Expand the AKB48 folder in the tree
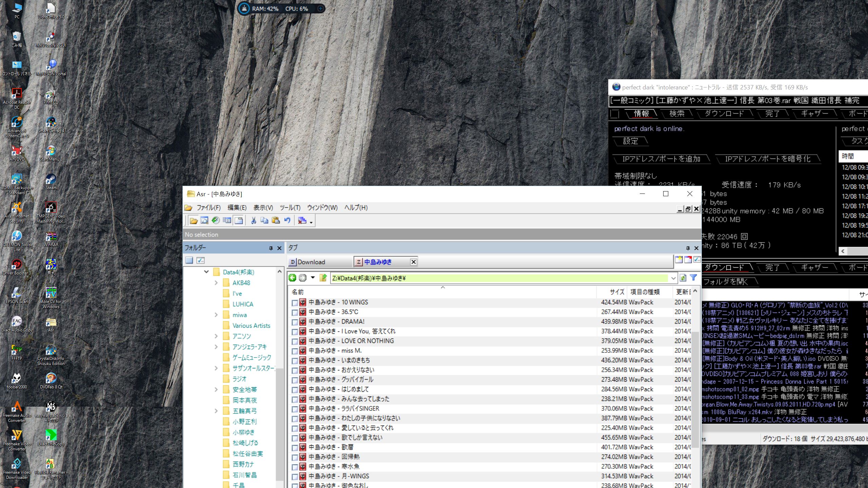 [216, 283]
